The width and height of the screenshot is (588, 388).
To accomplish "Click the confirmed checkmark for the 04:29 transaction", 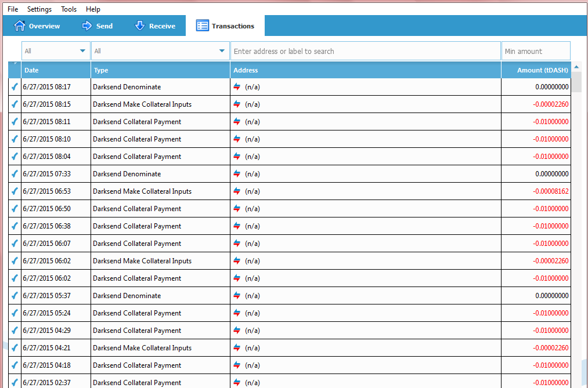I will coord(15,331).
